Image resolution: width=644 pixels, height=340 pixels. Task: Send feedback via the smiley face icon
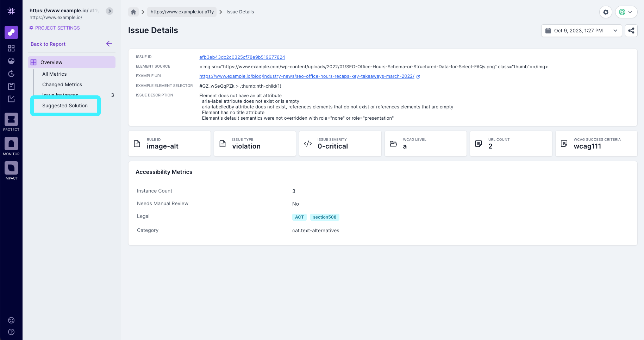coord(11,320)
